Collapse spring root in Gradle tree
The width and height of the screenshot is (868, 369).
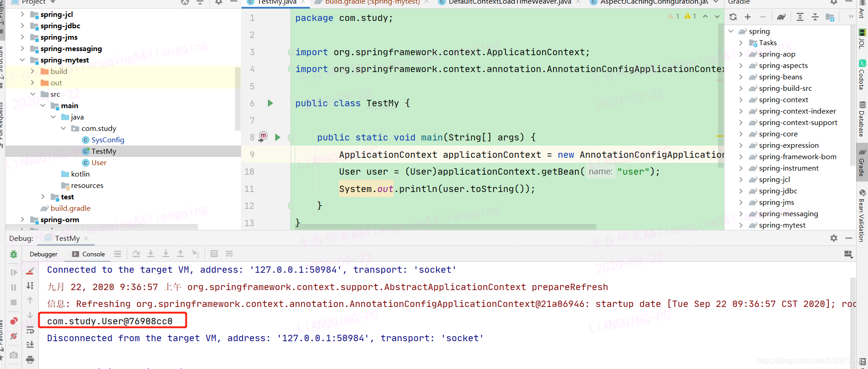[731, 31]
